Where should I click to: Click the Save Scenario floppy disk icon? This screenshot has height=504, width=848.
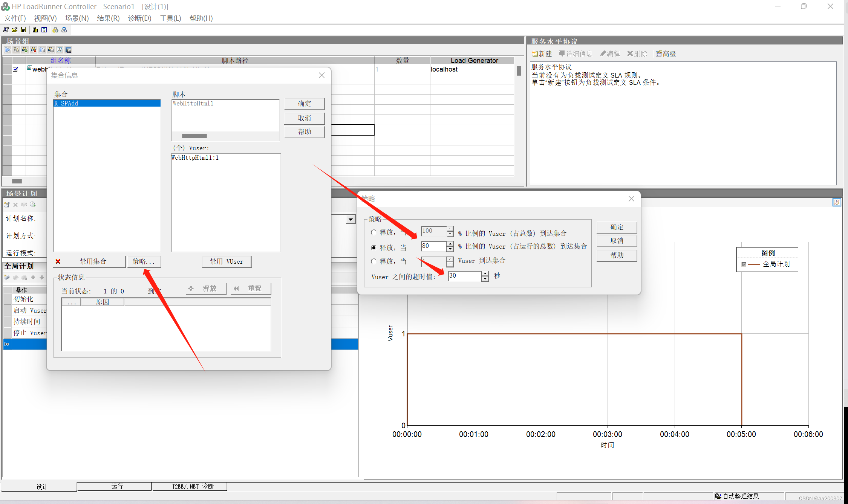click(x=23, y=30)
